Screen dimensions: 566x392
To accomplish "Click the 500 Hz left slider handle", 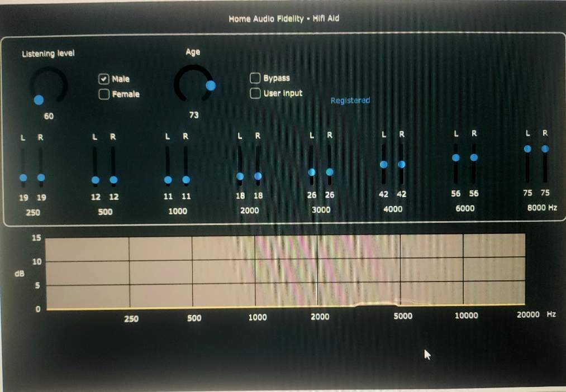I will (96, 180).
